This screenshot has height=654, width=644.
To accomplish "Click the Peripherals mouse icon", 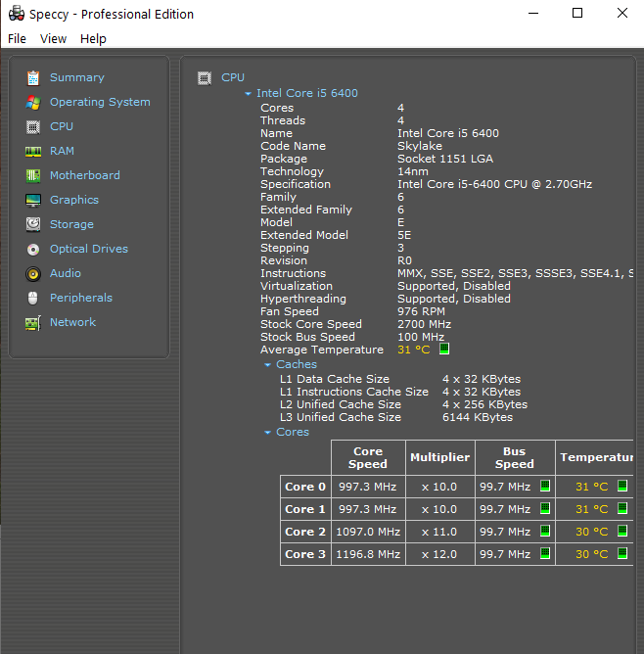I will (33, 298).
